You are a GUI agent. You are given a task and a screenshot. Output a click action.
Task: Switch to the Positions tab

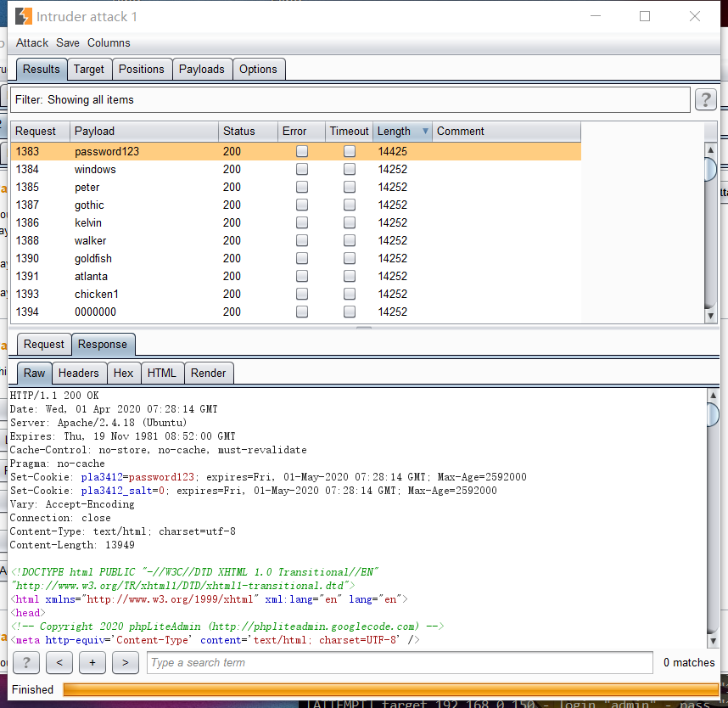click(142, 70)
